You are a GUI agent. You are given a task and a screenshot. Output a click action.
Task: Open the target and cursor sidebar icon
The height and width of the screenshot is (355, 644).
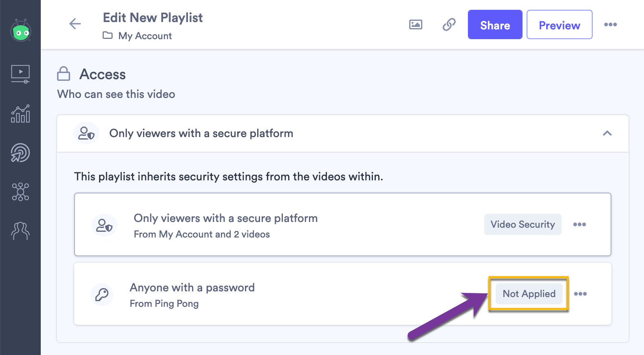coord(20,153)
